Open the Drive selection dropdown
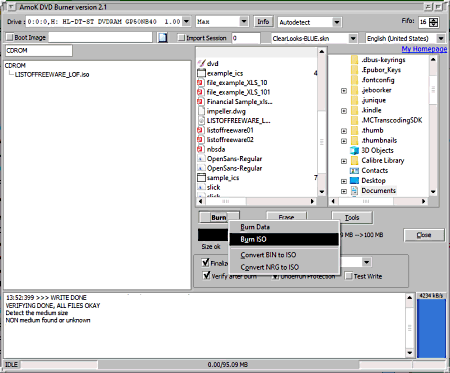This screenshot has height=373, width=450. pos(187,22)
